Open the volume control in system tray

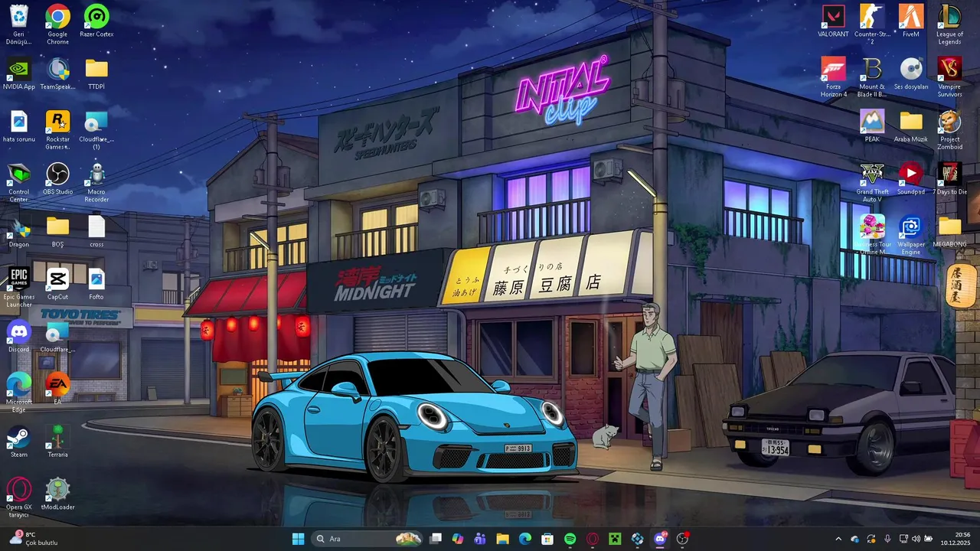(x=916, y=539)
